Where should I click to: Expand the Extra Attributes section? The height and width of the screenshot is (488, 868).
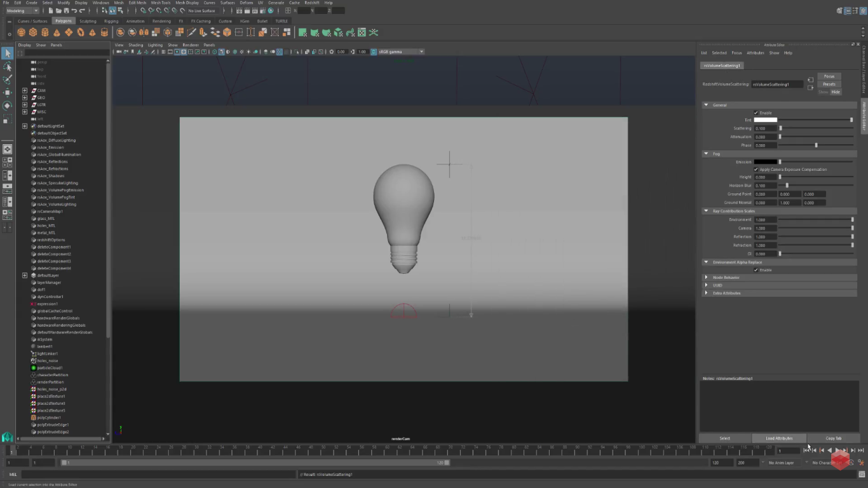click(x=705, y=293)
